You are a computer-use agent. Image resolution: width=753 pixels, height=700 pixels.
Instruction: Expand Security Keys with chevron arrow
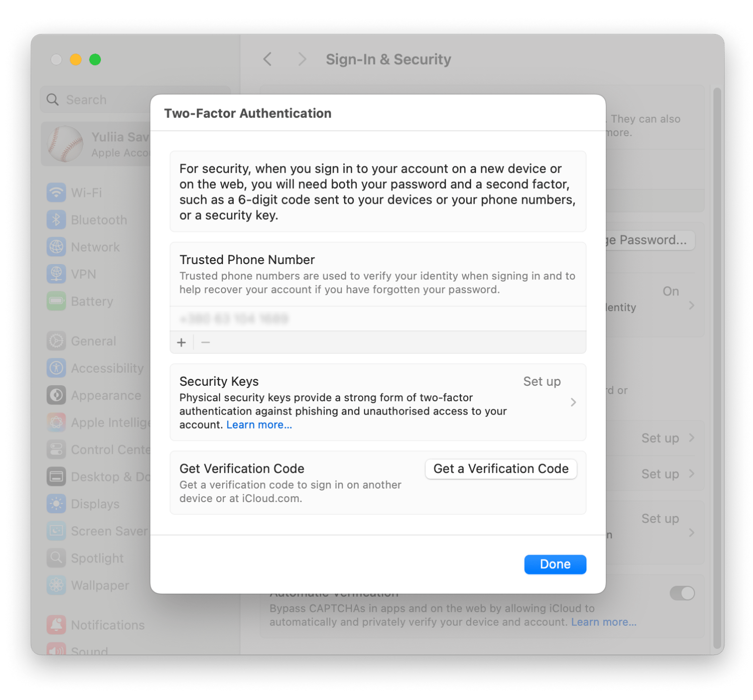[573, 402]
